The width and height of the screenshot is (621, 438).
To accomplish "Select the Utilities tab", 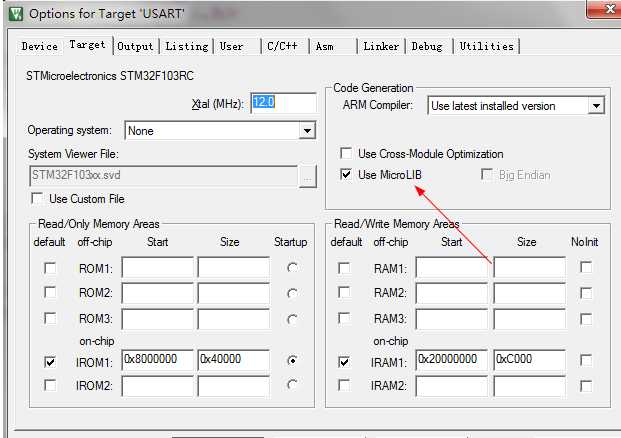I will [x=487, y=46].
